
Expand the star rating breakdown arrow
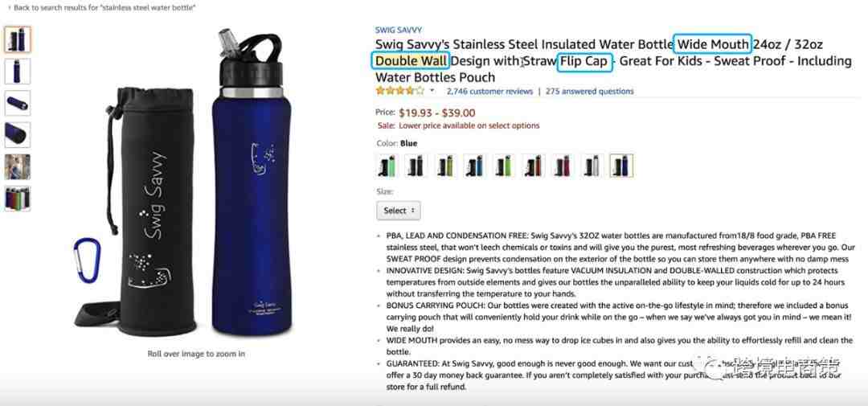[432, 92]
